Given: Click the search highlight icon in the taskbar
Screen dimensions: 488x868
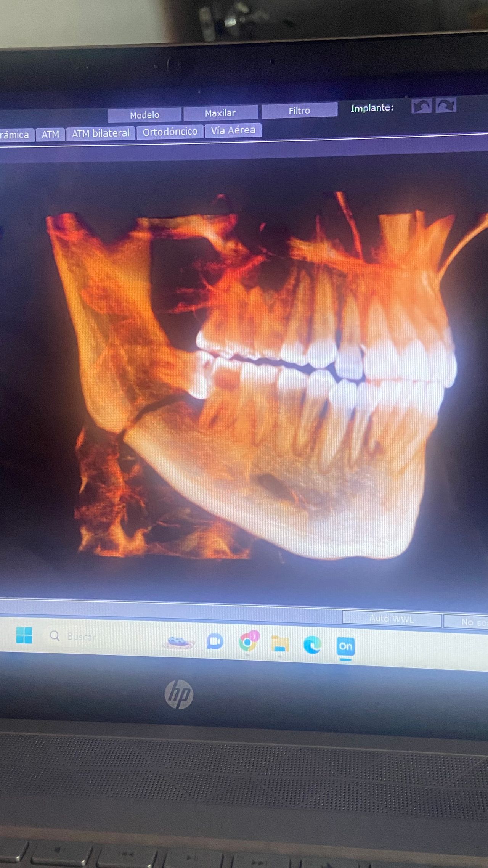Looking at the screenshot, I should point(179,641).
